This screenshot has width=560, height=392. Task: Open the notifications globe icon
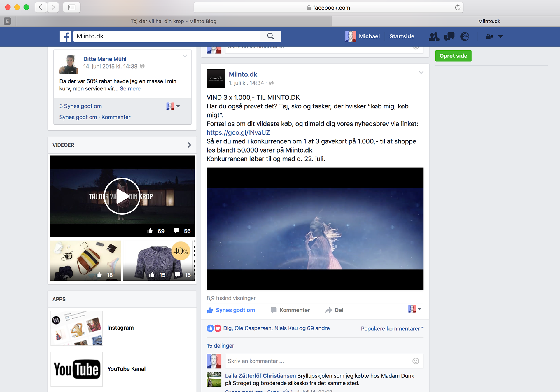coord(465,36)
